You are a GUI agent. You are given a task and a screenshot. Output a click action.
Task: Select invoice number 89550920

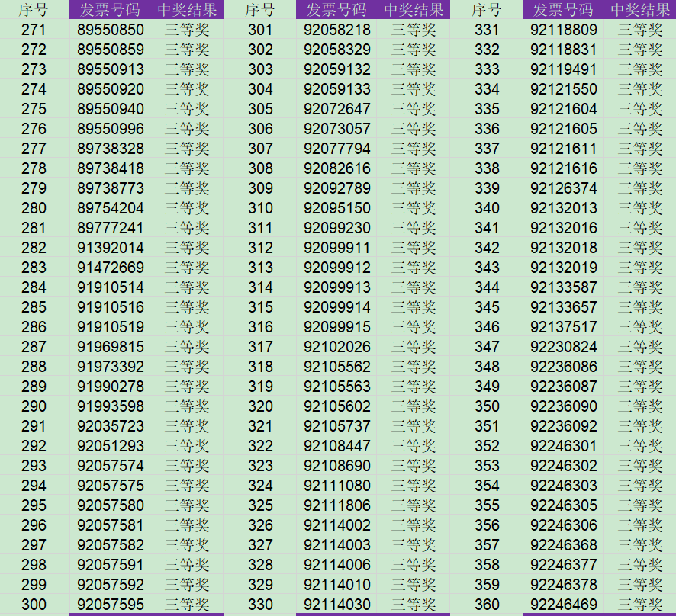(x=111, y=89)
